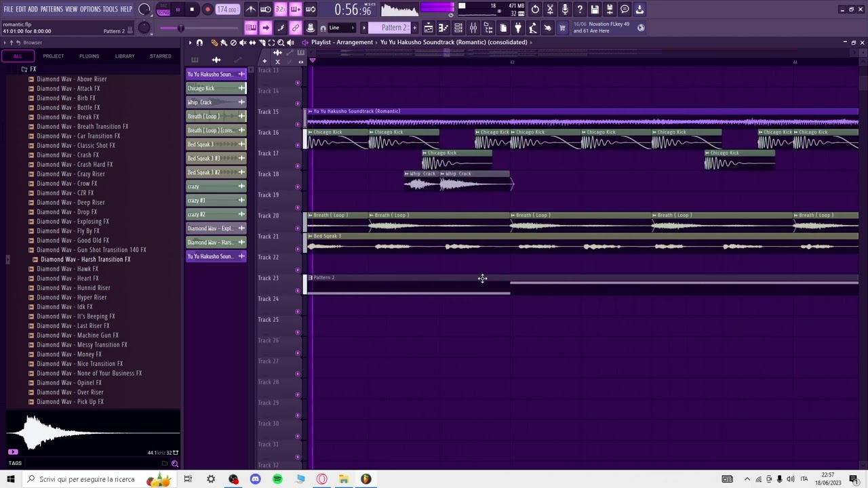Image resolution: width=868 pixels, height=488 pixels.
Task: Mute Track 19 with its LED
Action: coord(298,207)
